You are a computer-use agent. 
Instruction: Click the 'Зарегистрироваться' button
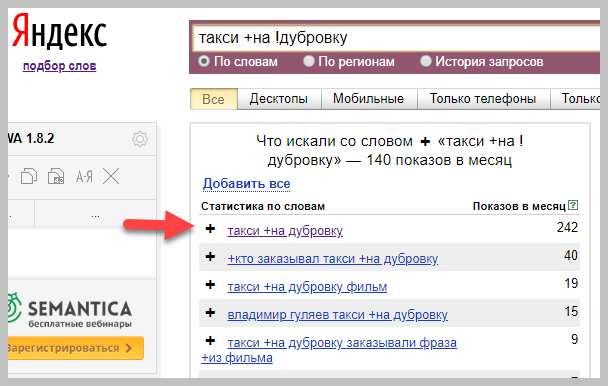[x=76, y=348]
